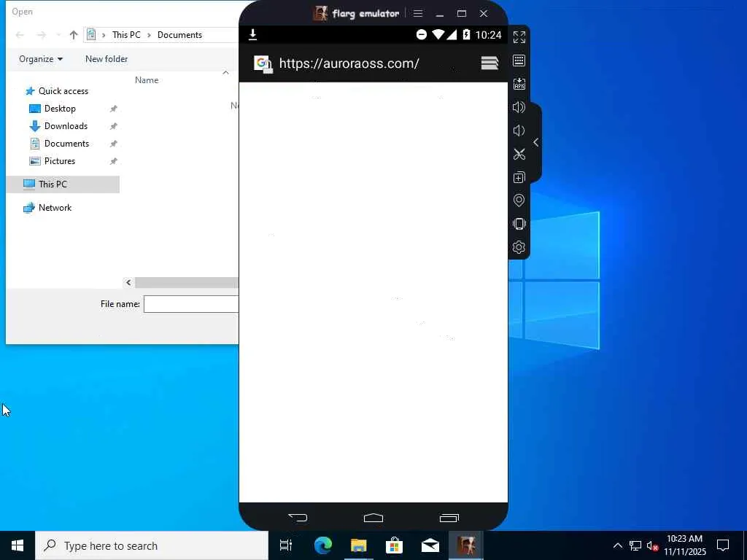
Task: Open Downloads in Quick access
Action: [66, 126]
